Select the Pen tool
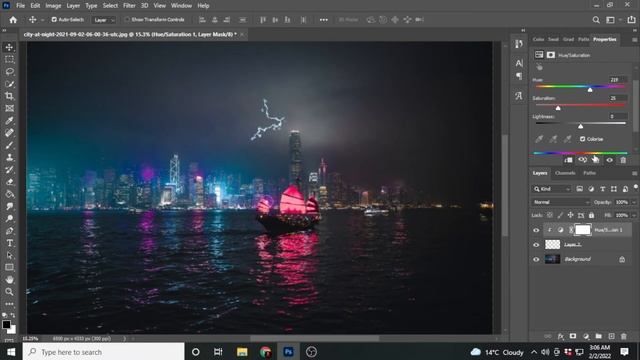The height and width of the screenshot is (360, 640). tap(9, 231)
